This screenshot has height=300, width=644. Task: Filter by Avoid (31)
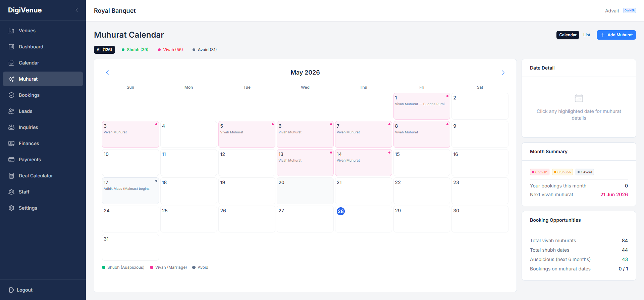[205, 50]
